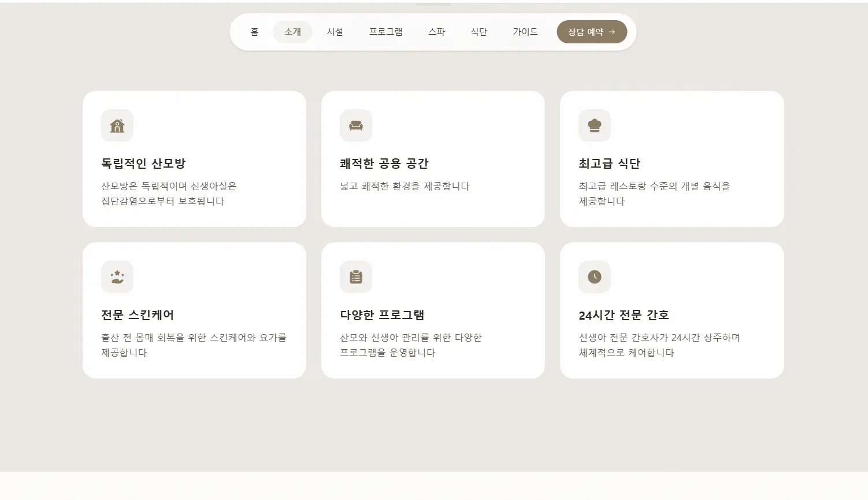Screen dimensions: 868x500
Task: Select the hand-with-sparkle icon for 전문 스킨케어
Action: tap(117, 277)
